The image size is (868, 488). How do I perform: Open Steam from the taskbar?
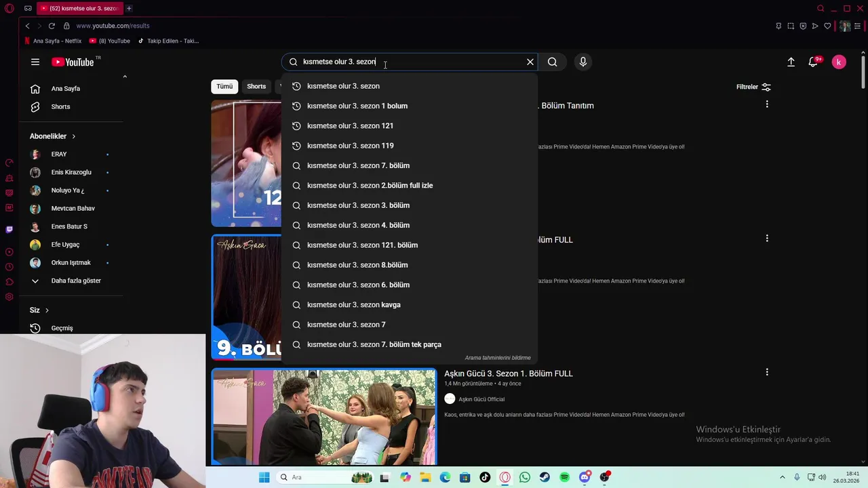[545, 477]
